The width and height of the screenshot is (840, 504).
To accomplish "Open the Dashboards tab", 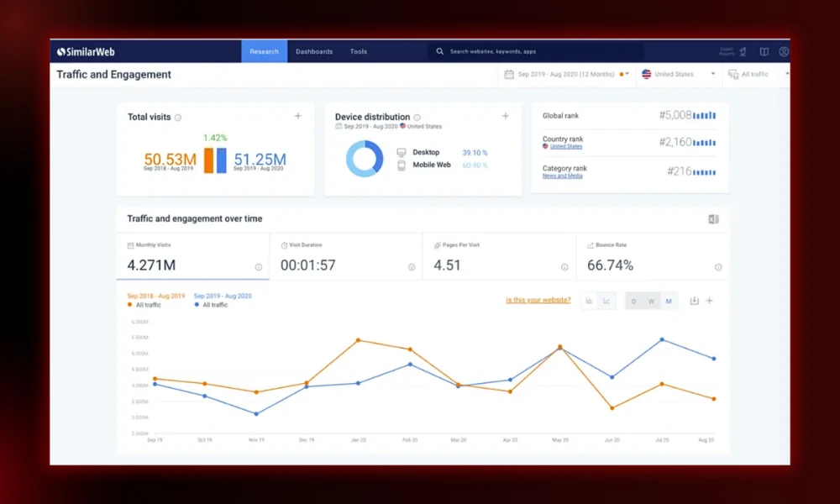I will pyautogui.click(x=314, y=51).
